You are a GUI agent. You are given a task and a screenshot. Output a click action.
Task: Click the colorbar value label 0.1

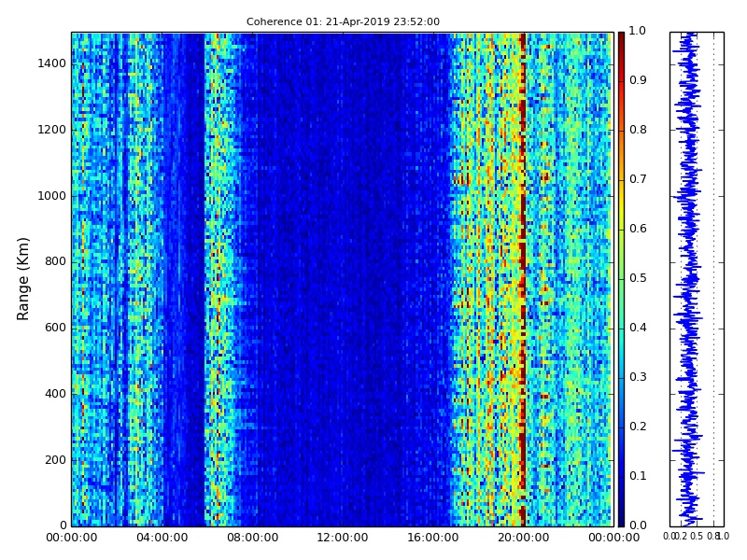638,476
